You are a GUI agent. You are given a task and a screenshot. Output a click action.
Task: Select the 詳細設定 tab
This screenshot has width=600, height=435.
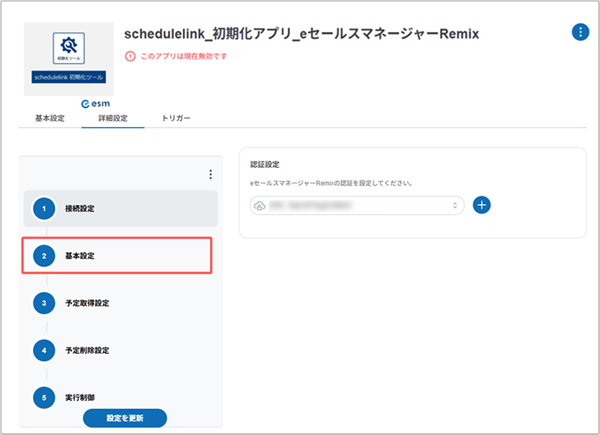coord(112,119)
